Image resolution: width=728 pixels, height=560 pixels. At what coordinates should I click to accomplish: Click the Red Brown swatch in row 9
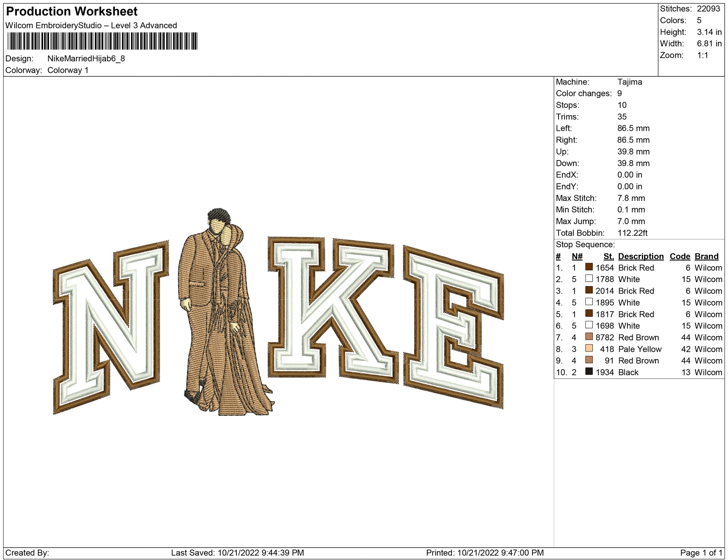[589, 360]
